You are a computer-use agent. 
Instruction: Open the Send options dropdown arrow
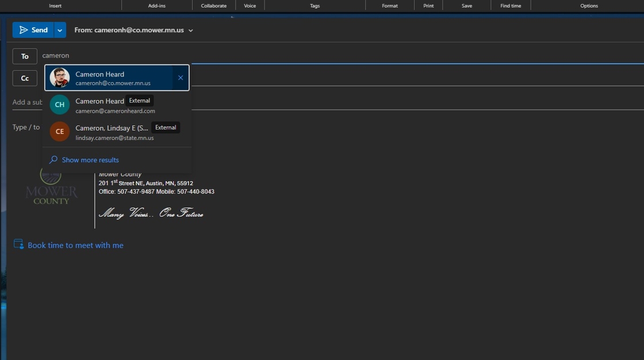60,30
